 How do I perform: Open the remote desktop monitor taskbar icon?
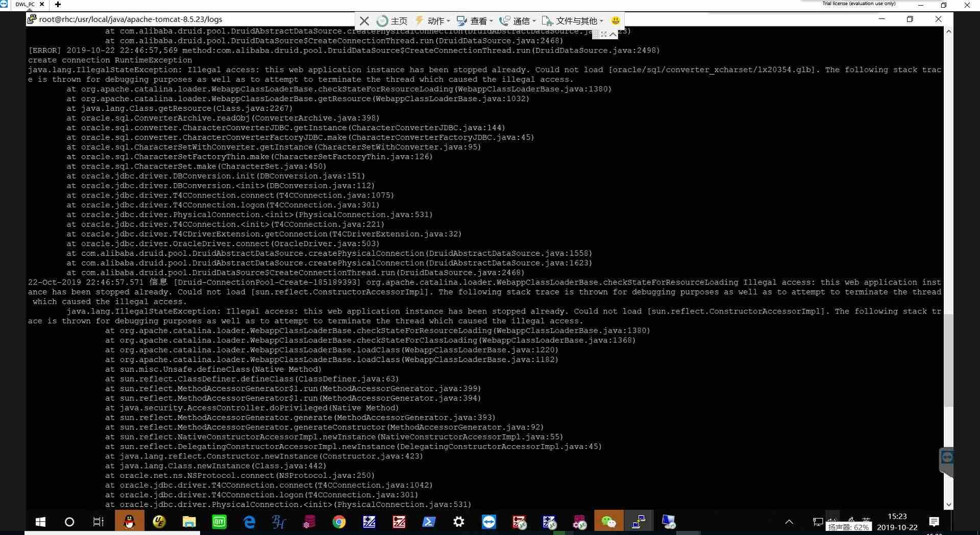669,522
